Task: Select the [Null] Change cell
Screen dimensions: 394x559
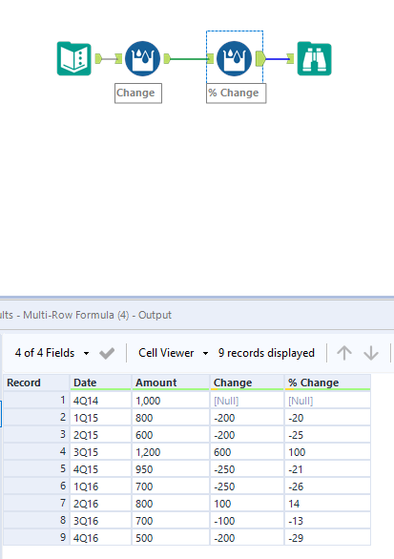Action: (247, 400)
